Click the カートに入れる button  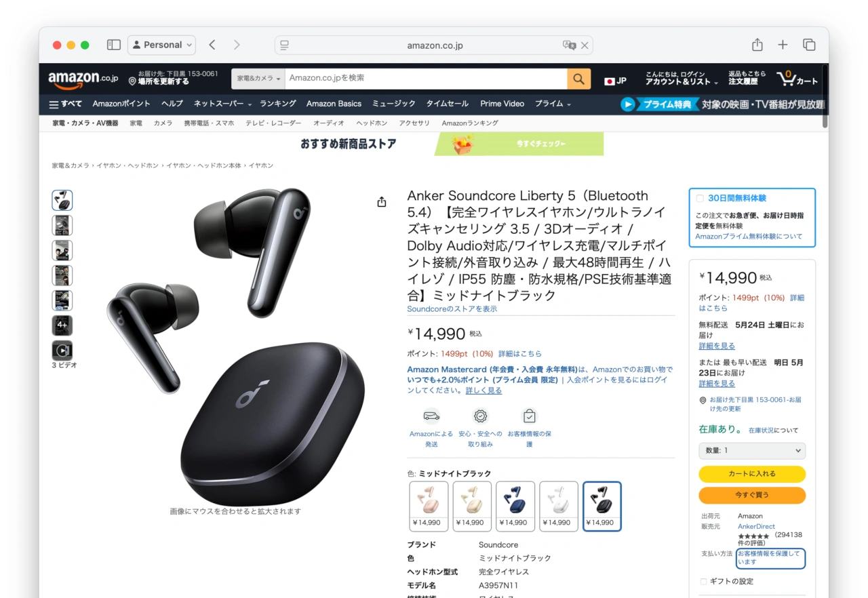pos(752,474)
